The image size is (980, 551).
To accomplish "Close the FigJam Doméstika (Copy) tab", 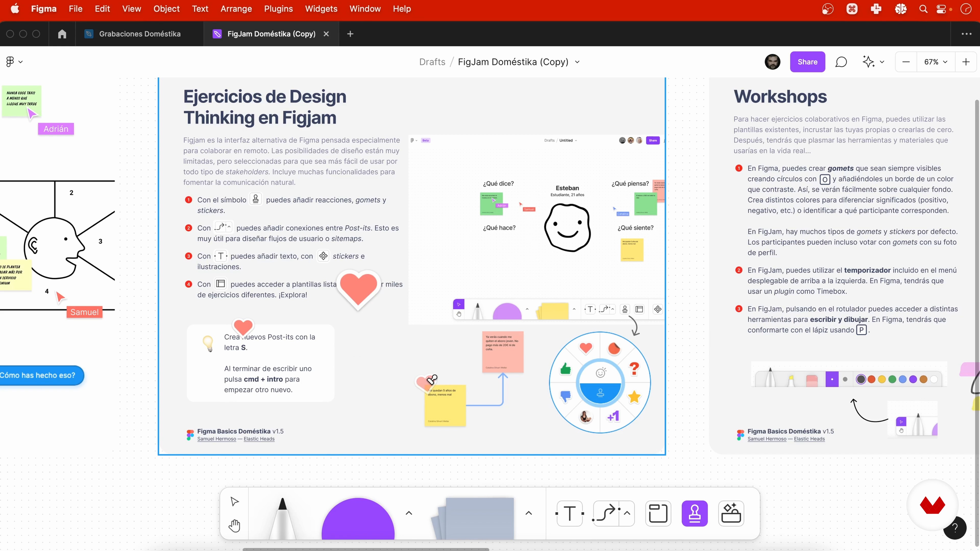I will [326, 34].
